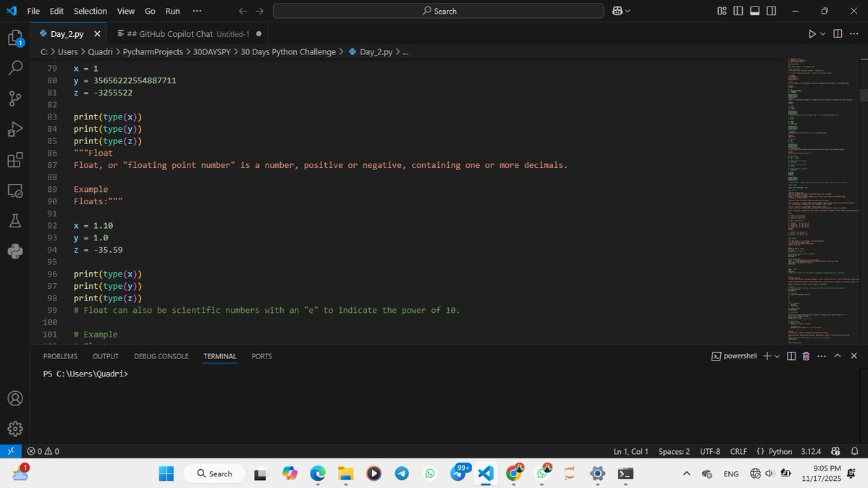Switch to the Problems panel

click(x=60, y=356)
